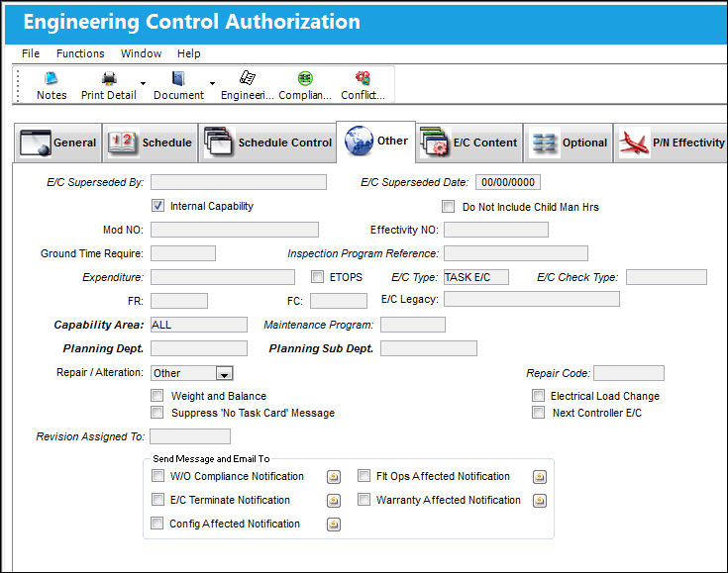Focus the Revision Assigned To field
Screen dimensions: 728x573
point(190,436)
